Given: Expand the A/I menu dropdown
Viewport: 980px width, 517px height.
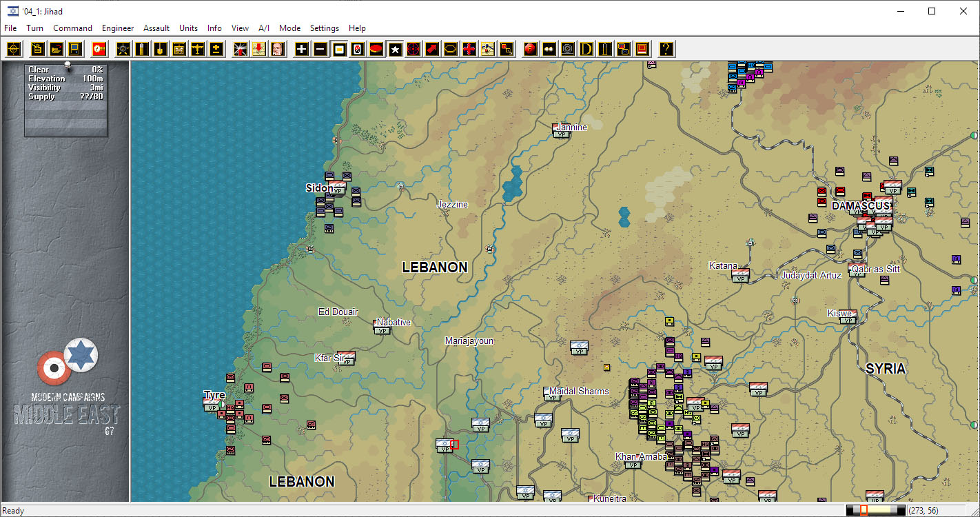Looking at the screenshot, I should (264, 28).
